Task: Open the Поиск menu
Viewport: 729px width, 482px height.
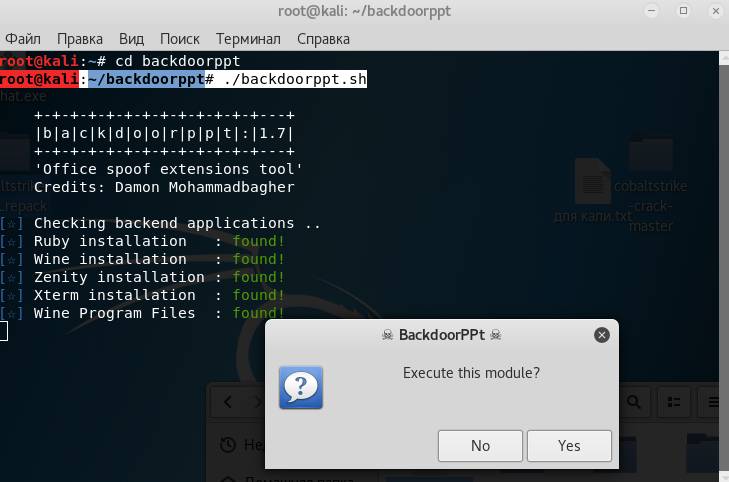Action: click(x=180, y=39)
